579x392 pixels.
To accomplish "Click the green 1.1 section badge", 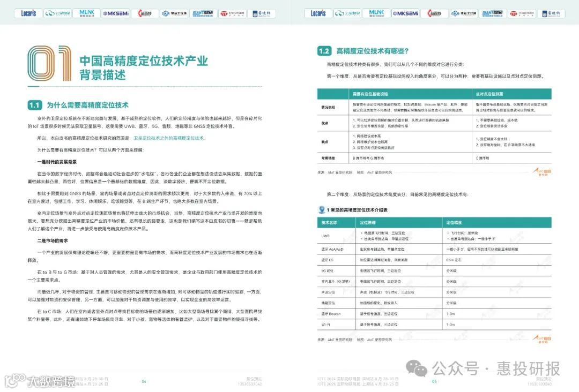I will click(x=35, y=105).
